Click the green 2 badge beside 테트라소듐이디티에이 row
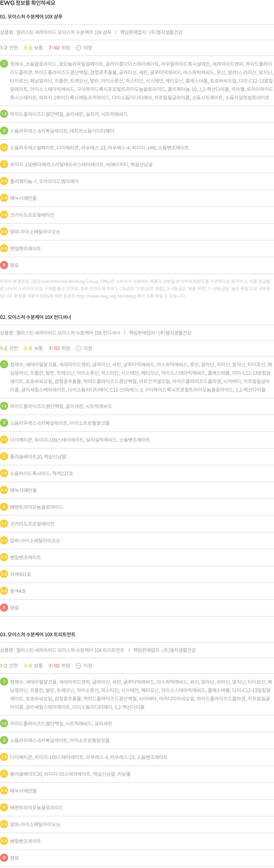The width and height of the screenshot is (274, 868). 4,130
